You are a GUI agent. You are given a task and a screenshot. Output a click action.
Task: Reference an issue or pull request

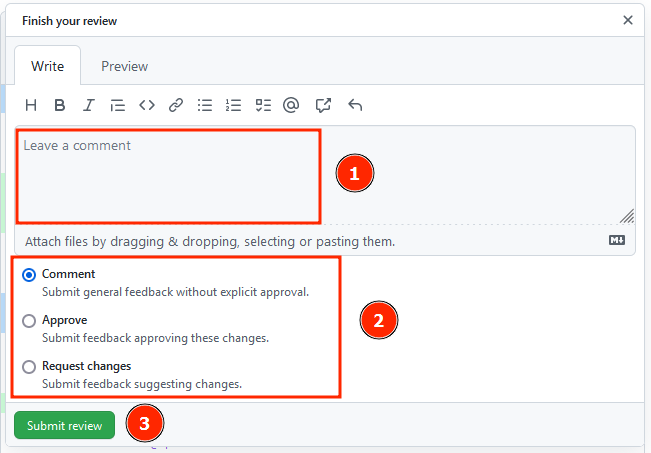pyautogui.click(x=323, y=105)
